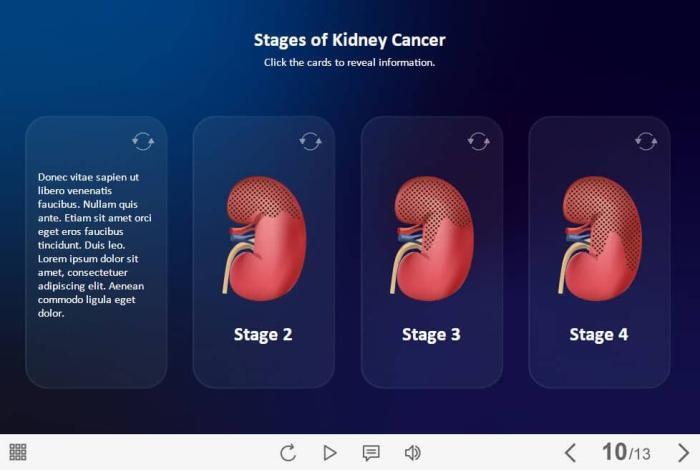
Task: Click the flip icon on the Stage 4 card
Action: [646, 141]
